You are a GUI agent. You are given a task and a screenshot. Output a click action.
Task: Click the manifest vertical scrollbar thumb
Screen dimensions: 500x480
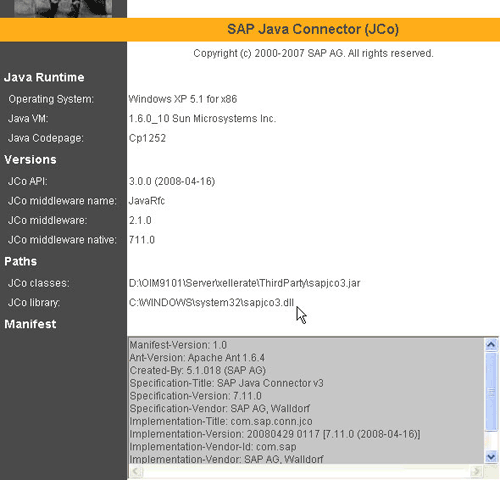coord(491,392)
